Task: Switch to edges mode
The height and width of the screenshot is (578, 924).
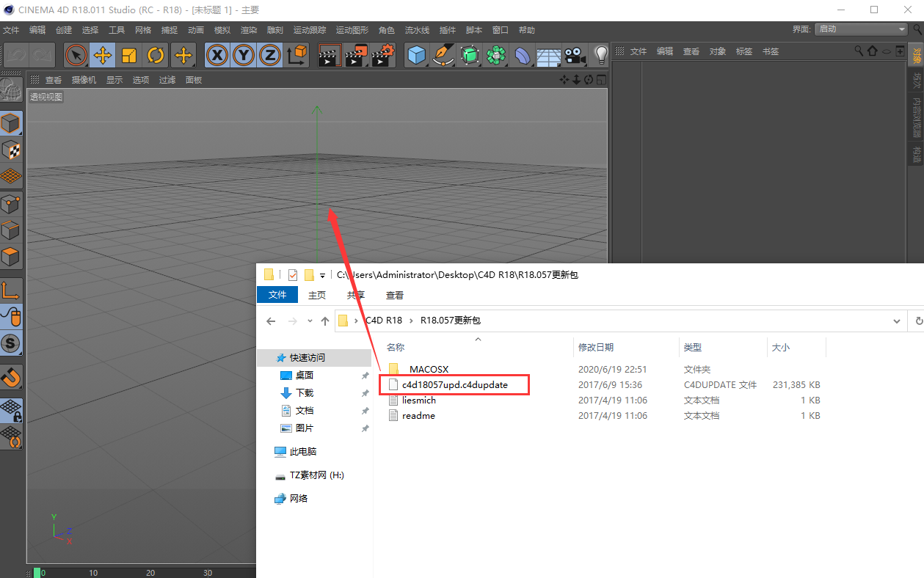Action: pos(11,230)
